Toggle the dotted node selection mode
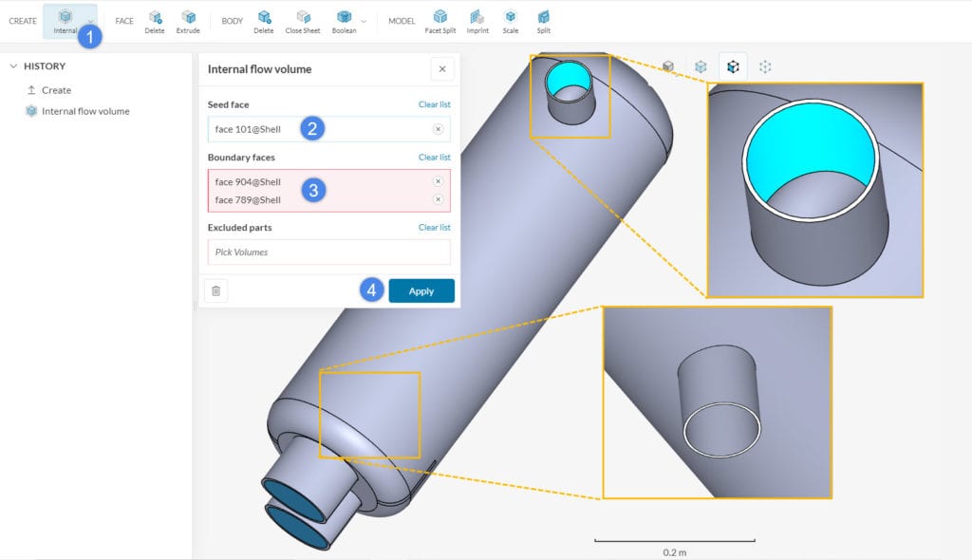Screen dimensions: 972x560 click(765, 66)
